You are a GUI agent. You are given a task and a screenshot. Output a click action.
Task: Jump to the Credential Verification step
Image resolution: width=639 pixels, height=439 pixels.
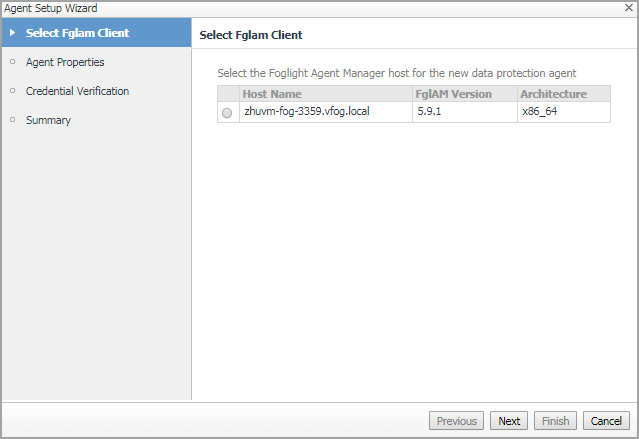(x=77, y=91)
